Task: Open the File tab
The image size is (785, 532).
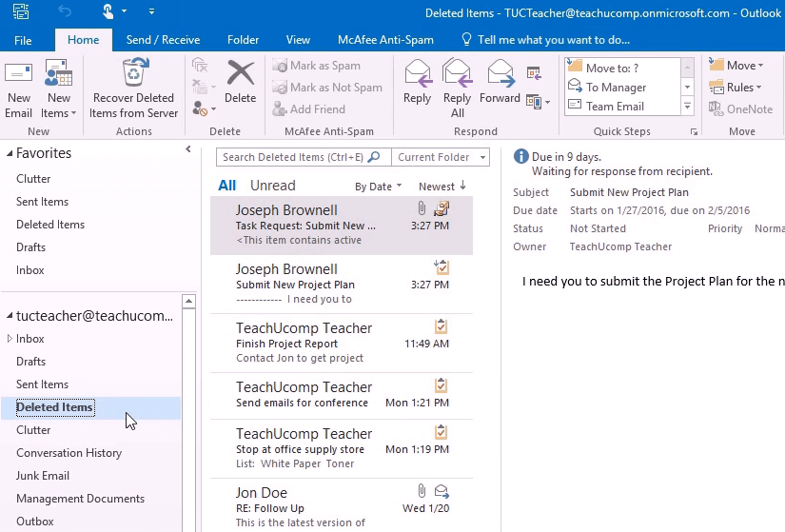Action: tap(23, 40)
